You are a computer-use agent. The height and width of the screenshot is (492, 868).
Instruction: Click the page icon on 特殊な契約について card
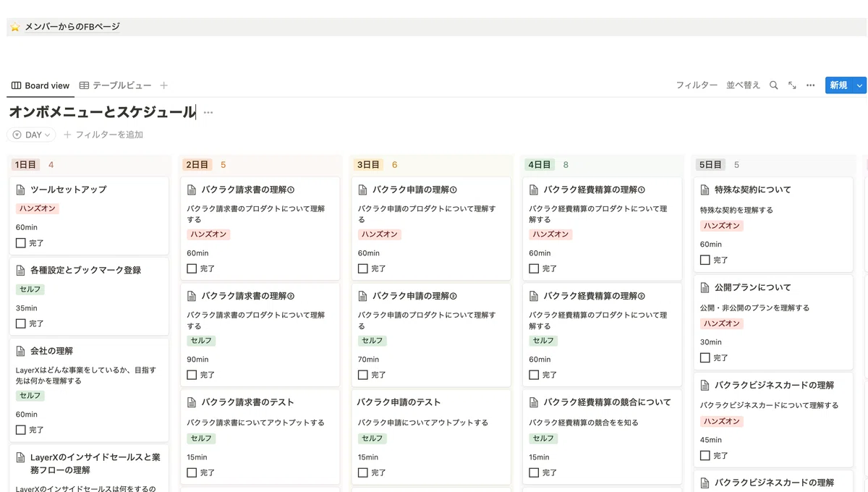(705, 190)
